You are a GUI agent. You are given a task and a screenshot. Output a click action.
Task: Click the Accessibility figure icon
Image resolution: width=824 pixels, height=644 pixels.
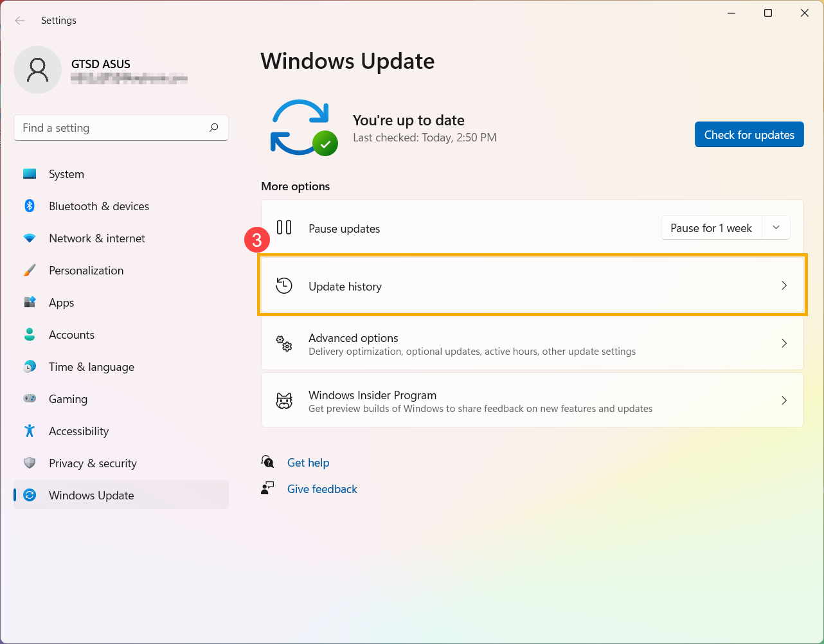(x=30, y=431)
